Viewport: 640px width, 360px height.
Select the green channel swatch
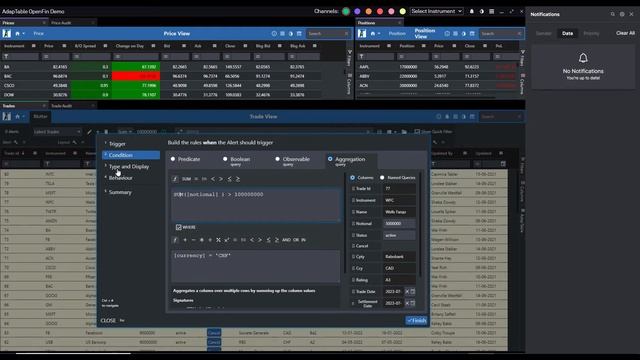[346, 11]
